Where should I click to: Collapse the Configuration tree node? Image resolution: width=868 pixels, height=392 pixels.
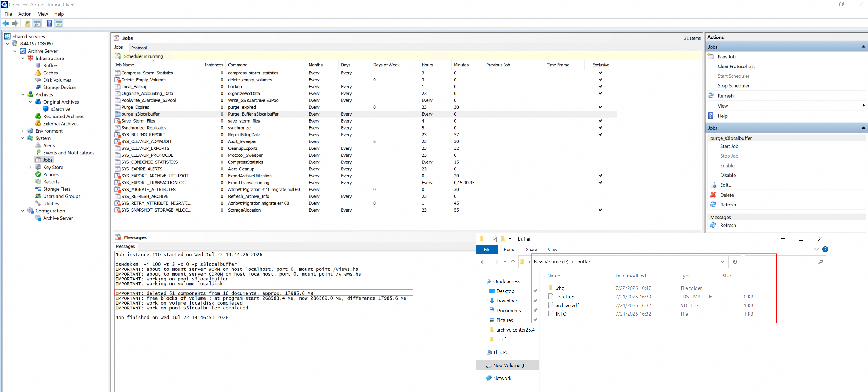23,211
